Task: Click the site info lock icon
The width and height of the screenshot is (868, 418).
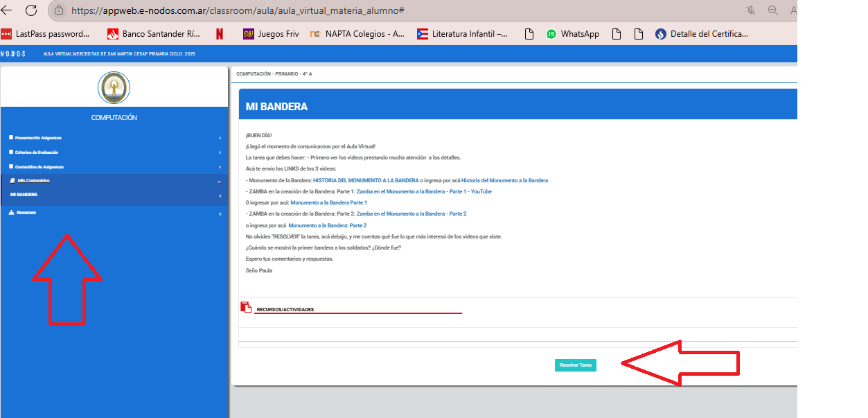Action: (x=59, y=10)
